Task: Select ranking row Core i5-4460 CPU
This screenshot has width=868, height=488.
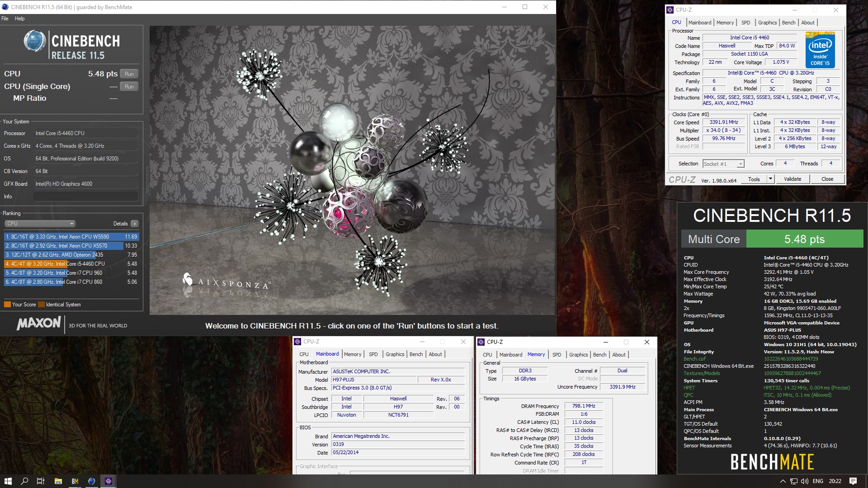Action: (x=71, y=264)
